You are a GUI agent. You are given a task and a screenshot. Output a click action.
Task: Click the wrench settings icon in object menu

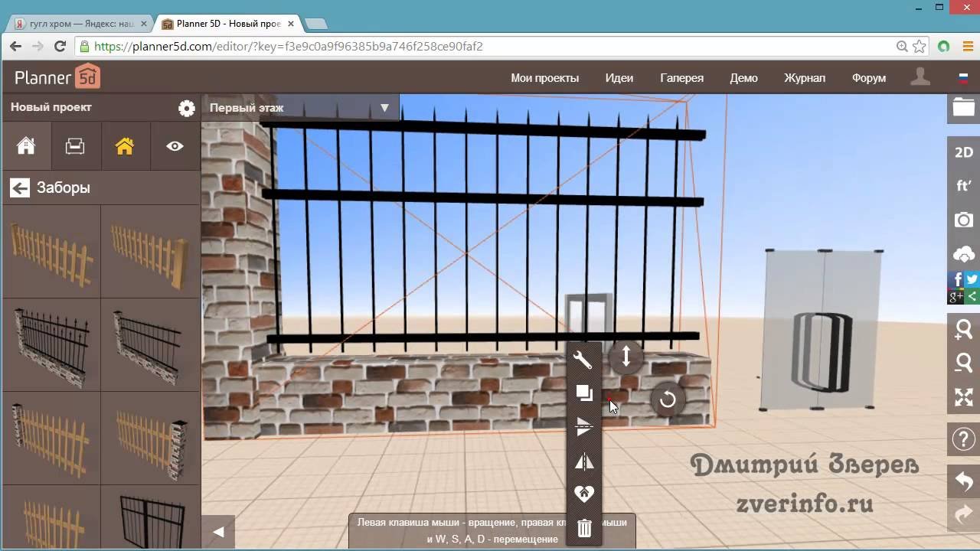click(583, 360)
